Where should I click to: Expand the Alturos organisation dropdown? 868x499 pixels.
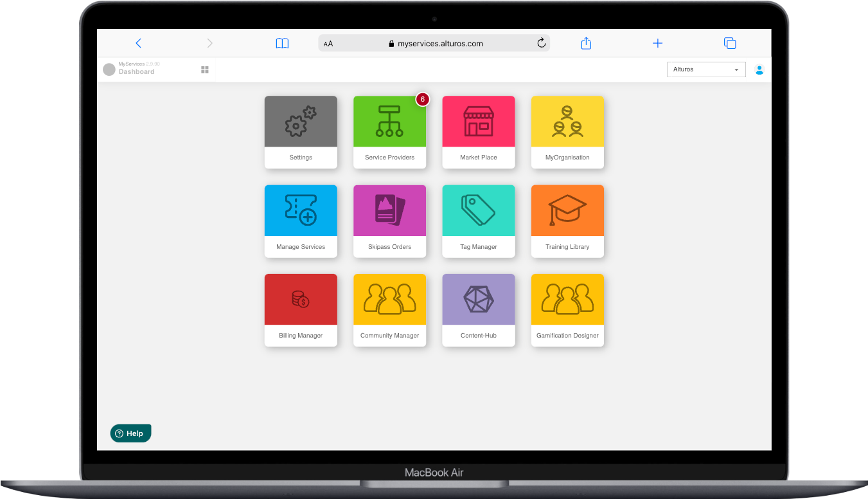coord(706,69)
